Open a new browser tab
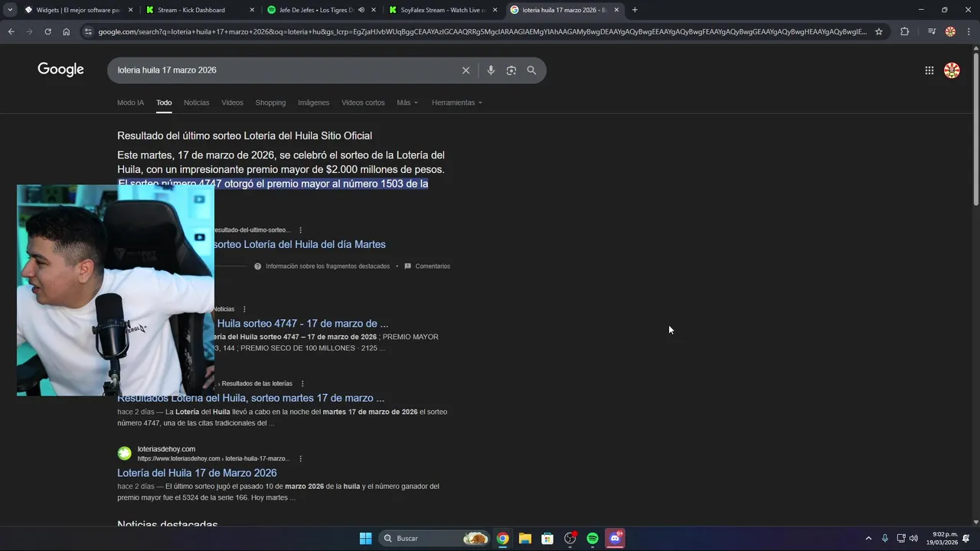Image resolution: width=980 pixels, height=551 pixels. [635, 10]
